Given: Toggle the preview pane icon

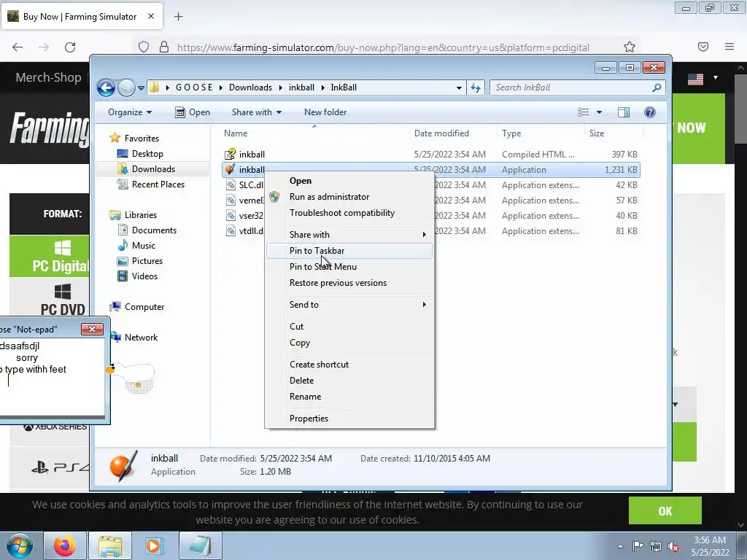Looking at the screenshot, I should pyautogui.click(x=624, y=112).
